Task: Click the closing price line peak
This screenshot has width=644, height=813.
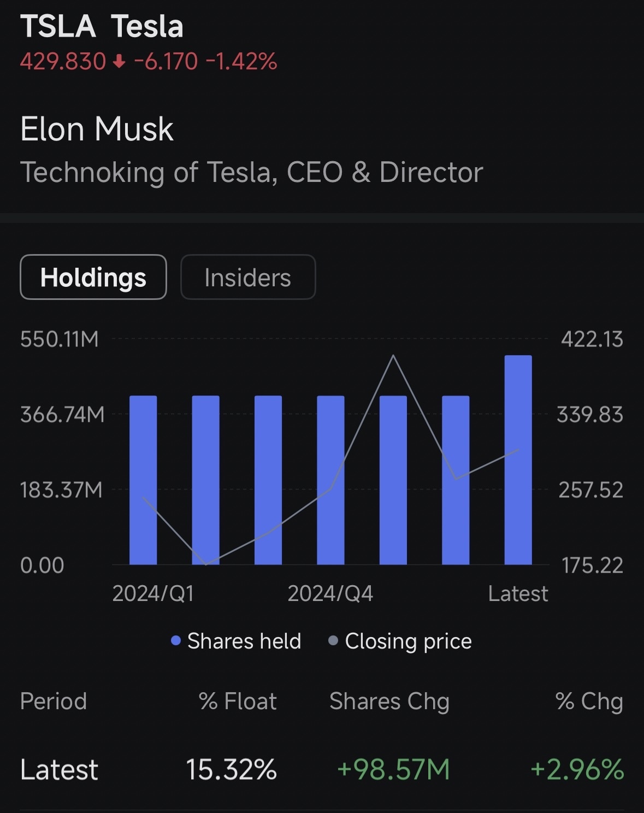Action: 393,356
